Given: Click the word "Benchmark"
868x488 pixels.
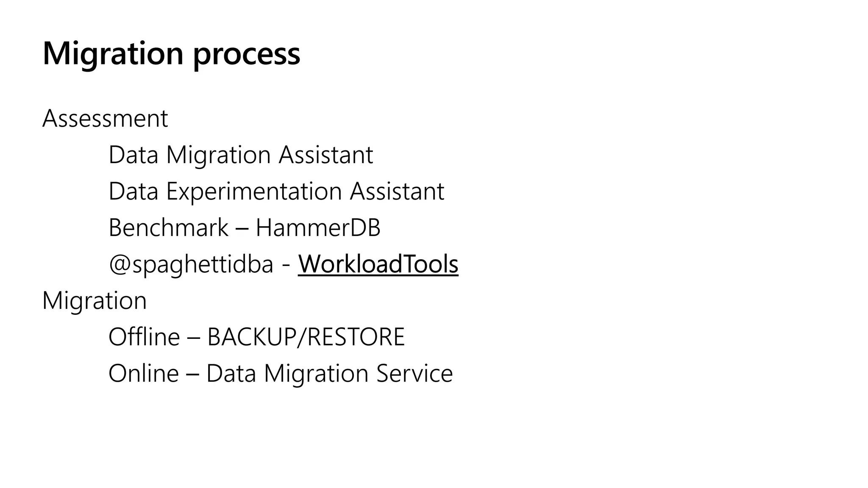Looking at the screenshot, I should point(168,227).
